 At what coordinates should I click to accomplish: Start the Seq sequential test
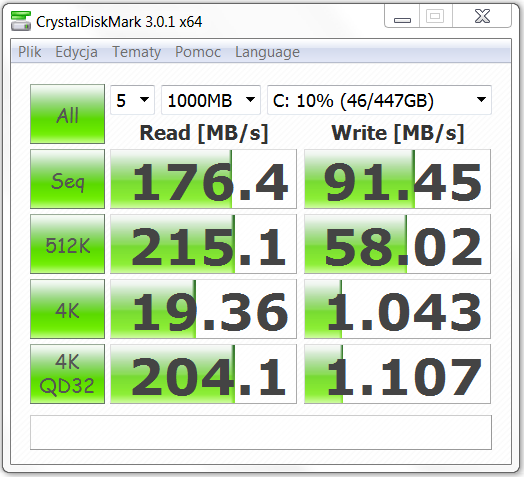[x=67, y=179]
